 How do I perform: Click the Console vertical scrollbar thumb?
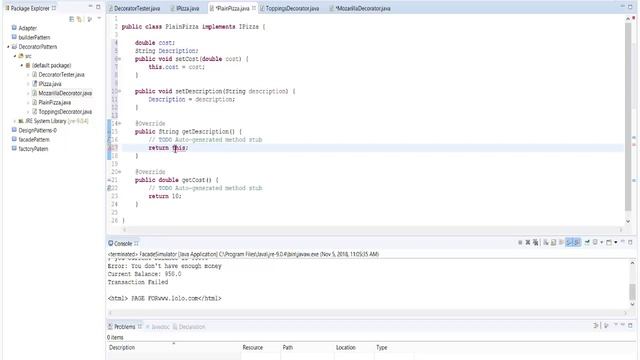pyautogui.click(x=632, y=292)
